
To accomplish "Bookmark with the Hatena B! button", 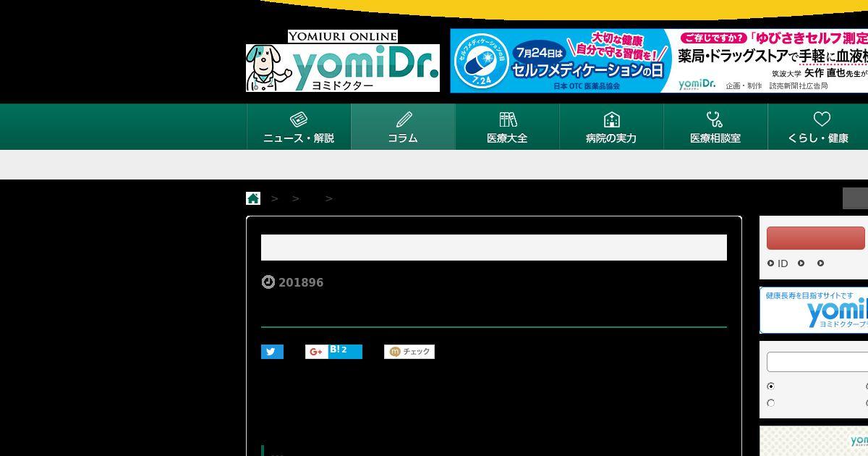I will (345, 352).
